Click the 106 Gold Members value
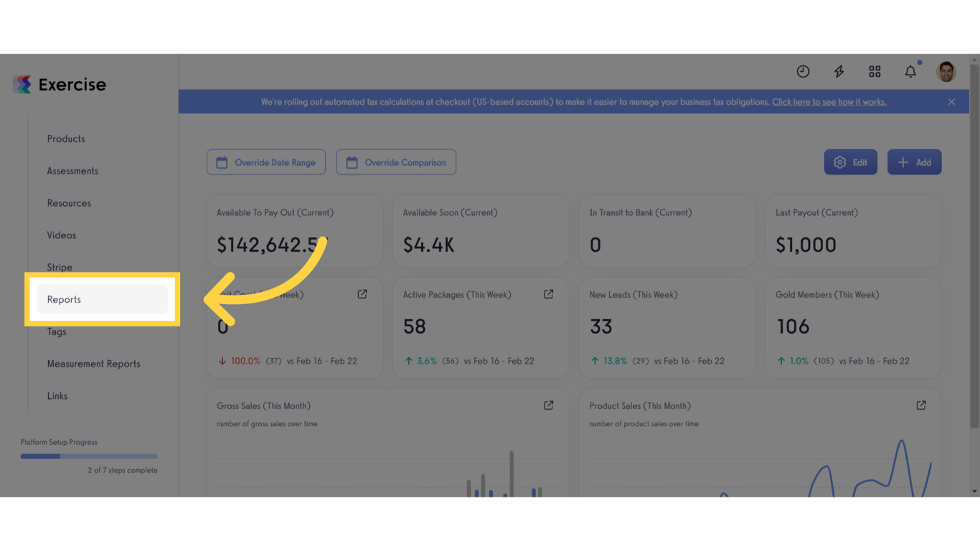980x551 pixels. 793,326
